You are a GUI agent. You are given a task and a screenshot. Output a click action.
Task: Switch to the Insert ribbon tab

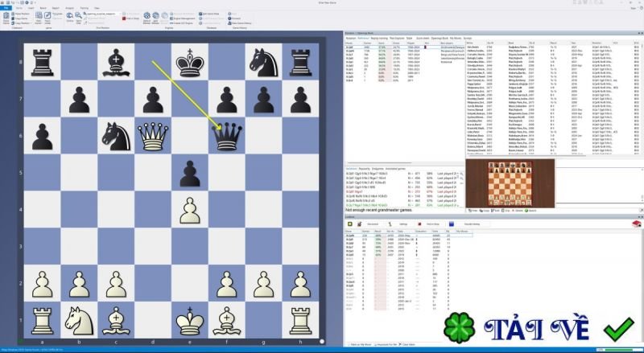(x=31, y=8)
